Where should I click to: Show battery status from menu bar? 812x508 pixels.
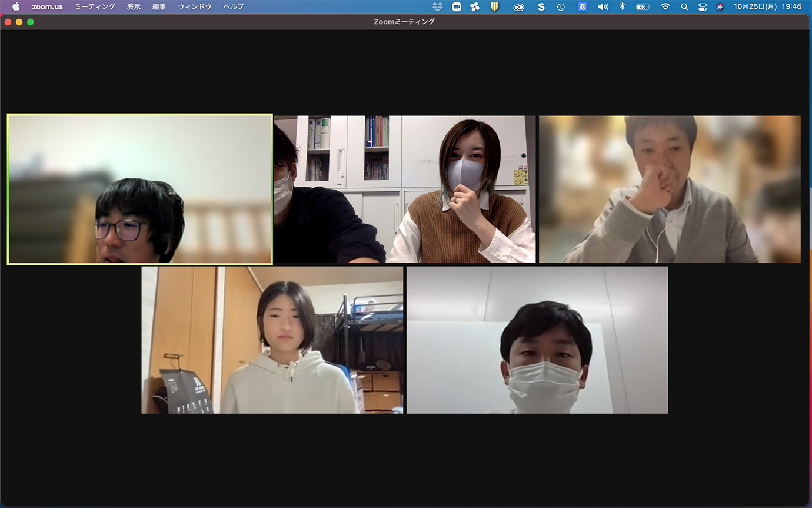click(643, 6)
